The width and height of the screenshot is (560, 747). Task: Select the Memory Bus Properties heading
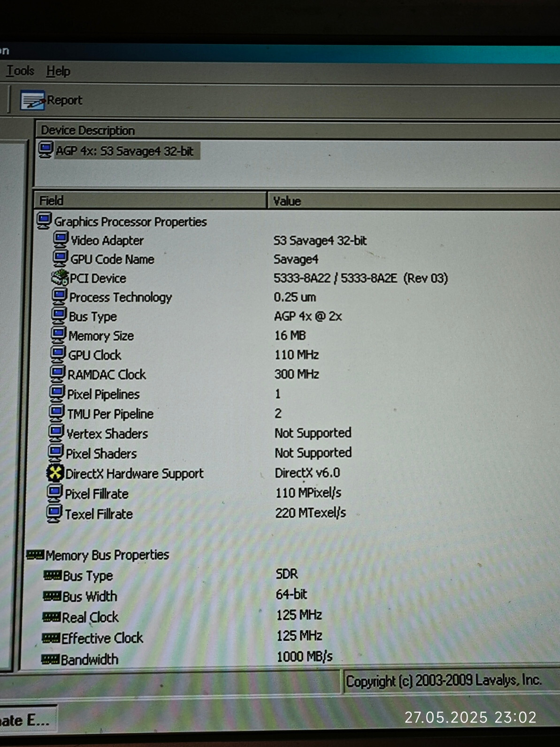point(107,555)
